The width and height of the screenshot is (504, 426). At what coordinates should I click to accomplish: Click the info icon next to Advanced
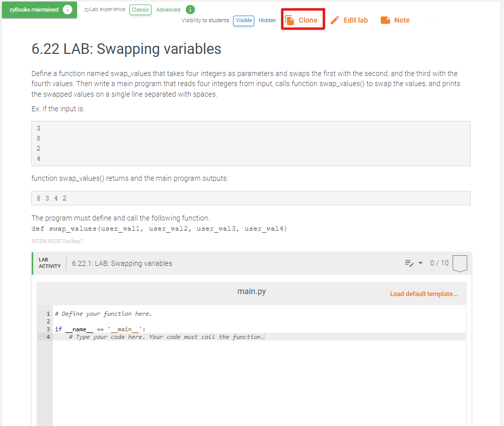pos(190,9)
